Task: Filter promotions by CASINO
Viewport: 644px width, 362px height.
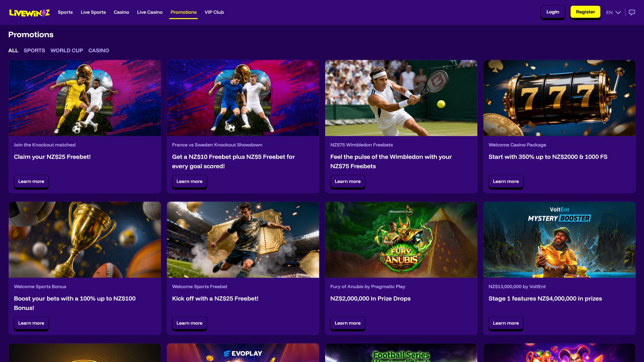Action: point(99,51)
